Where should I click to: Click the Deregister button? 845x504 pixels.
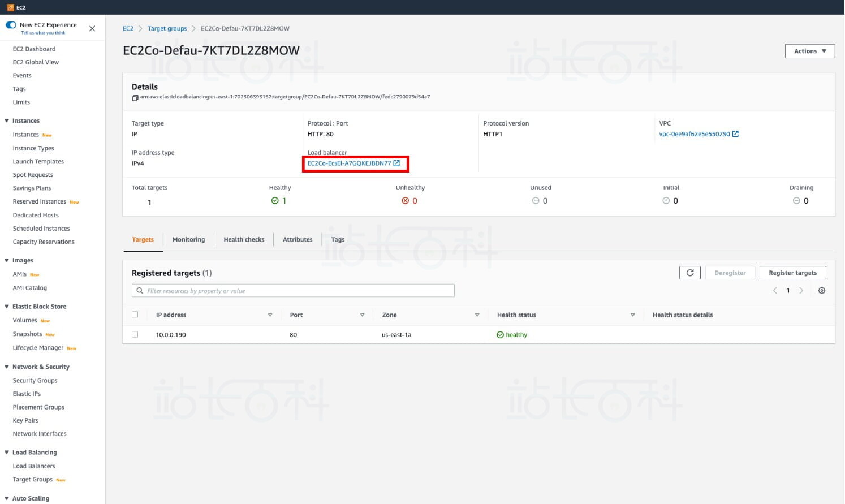(730, 273)
